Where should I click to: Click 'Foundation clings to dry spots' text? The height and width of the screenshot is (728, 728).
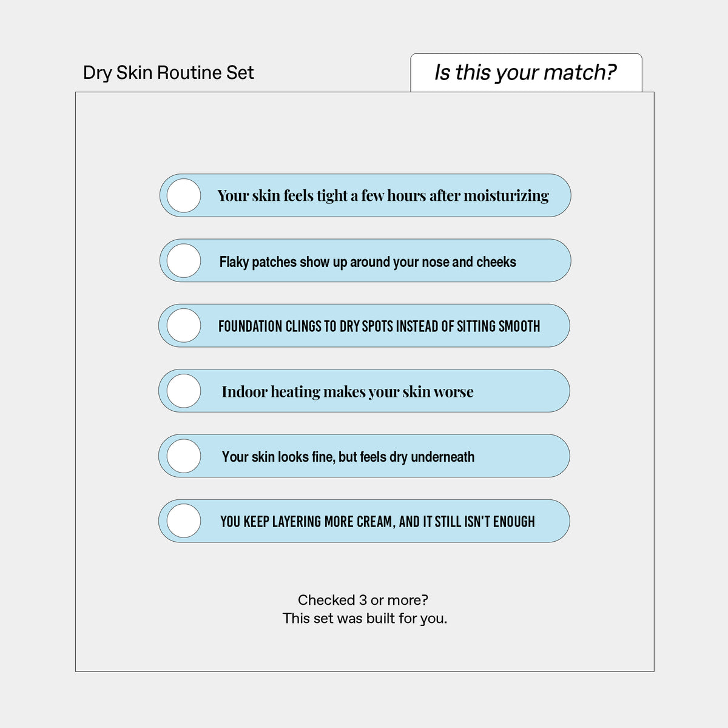[x=379, y=326]
